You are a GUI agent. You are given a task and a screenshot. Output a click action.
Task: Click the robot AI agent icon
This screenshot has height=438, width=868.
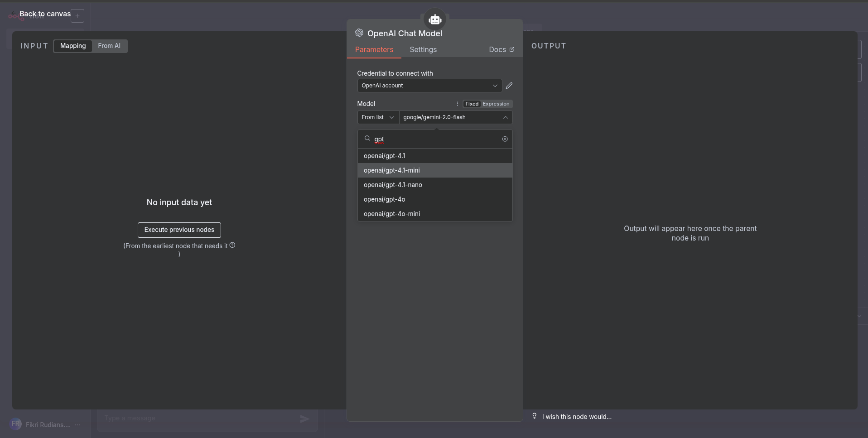pos(435,19)
